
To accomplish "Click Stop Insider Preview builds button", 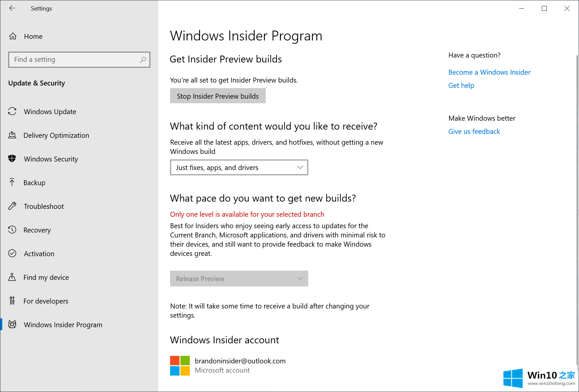I will (x=218, y=96).
